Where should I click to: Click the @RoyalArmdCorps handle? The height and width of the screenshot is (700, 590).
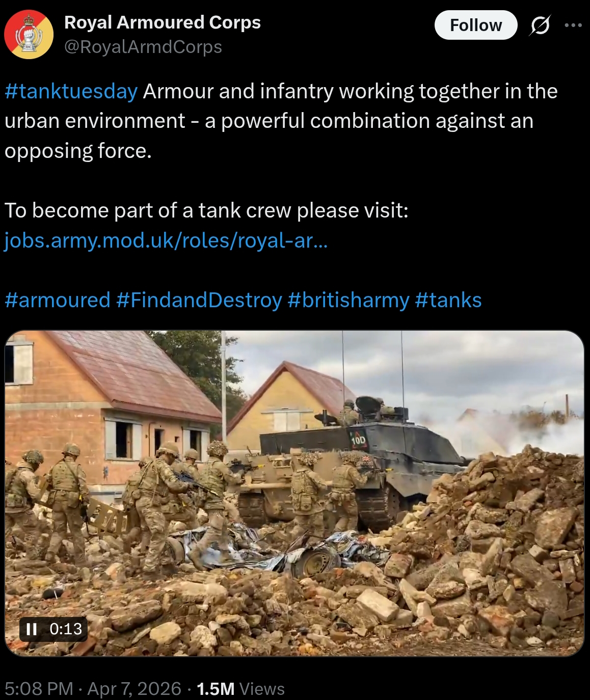tap(143, 47)
